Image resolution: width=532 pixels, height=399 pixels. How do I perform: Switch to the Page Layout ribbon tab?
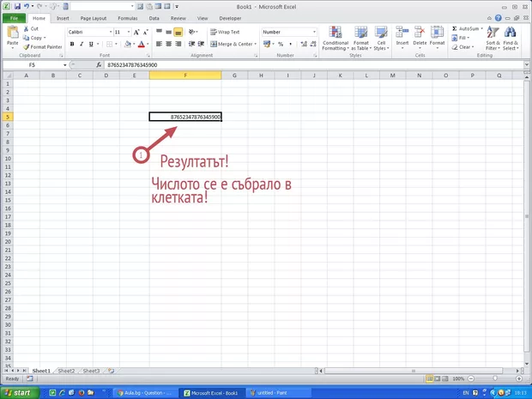click(94, 17)
